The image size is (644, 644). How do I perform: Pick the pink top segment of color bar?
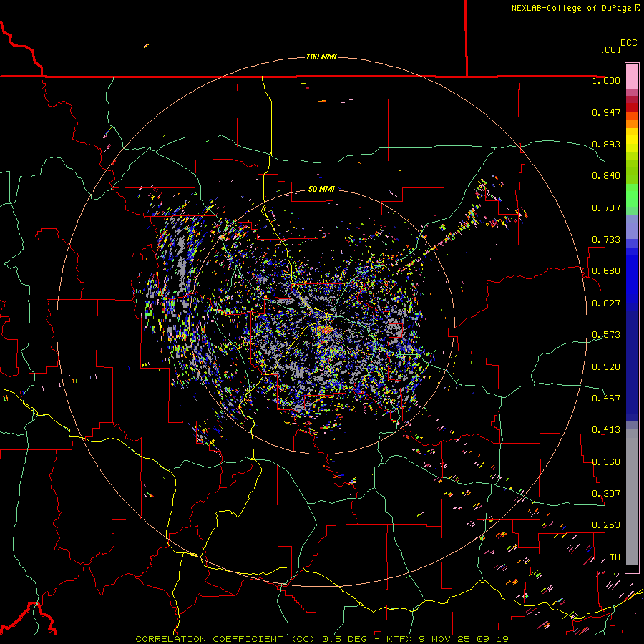click(632, 76)
